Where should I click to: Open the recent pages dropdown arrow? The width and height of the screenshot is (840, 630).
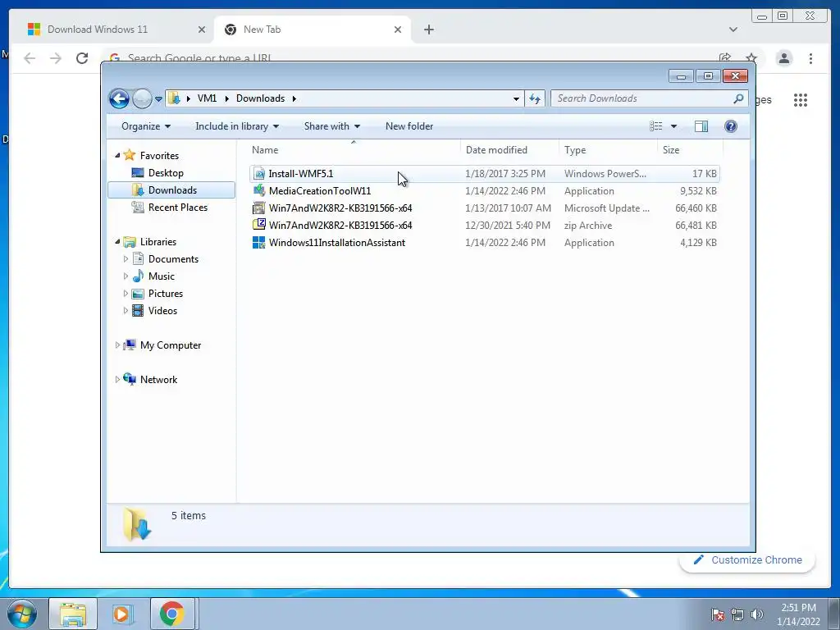[x=158, y=99]
